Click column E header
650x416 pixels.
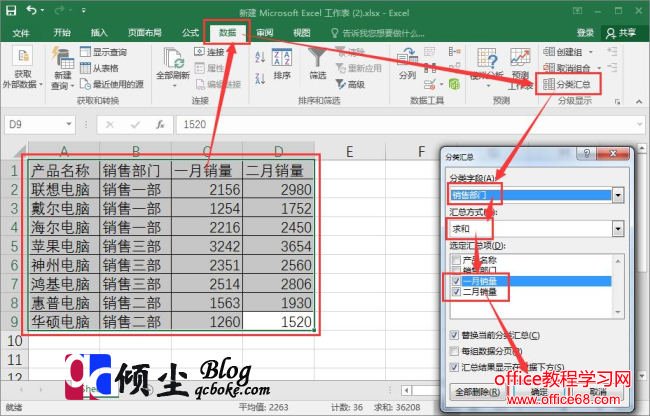(x=349, y=151)
